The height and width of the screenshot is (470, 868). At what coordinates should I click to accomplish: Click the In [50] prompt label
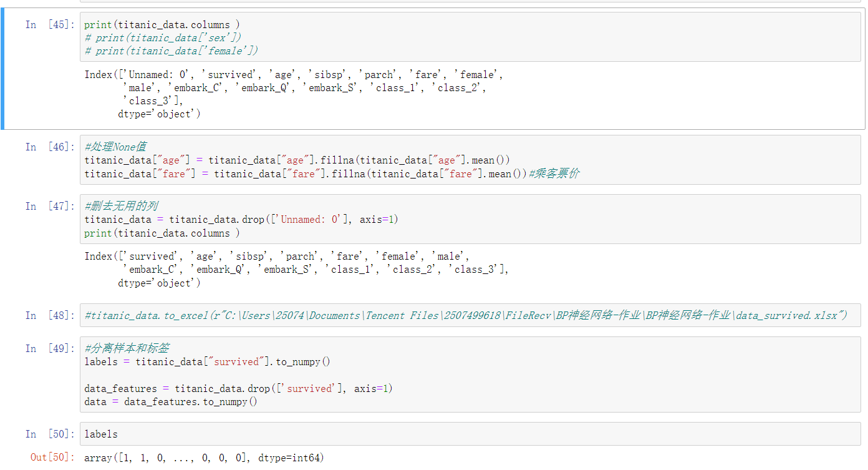[x=50, y=434]
